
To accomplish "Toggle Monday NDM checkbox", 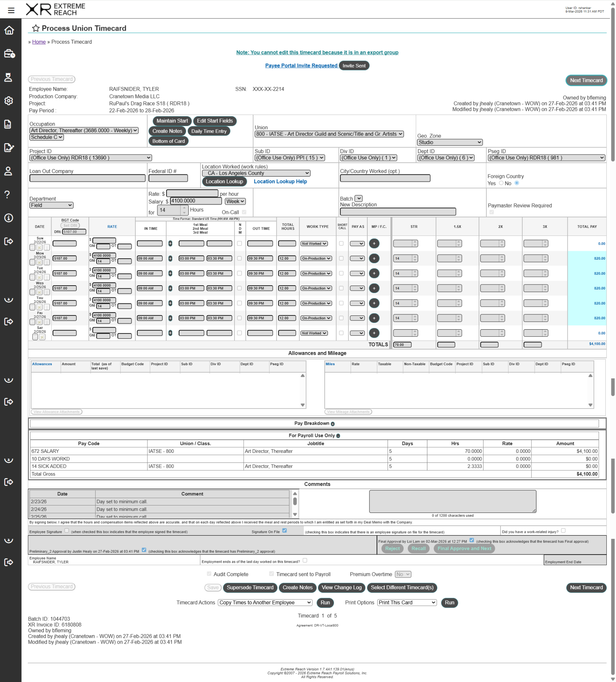I will [239, 258].
